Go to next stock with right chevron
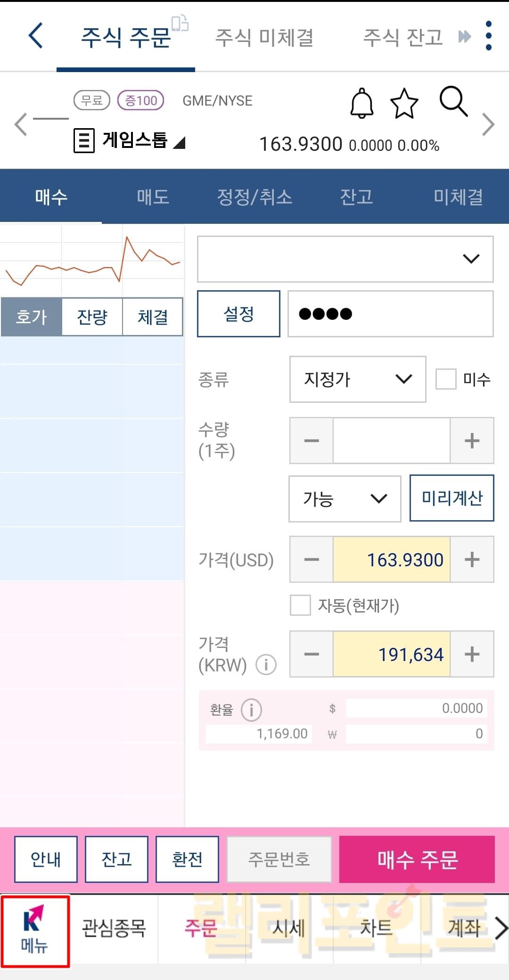 (488, 125)
